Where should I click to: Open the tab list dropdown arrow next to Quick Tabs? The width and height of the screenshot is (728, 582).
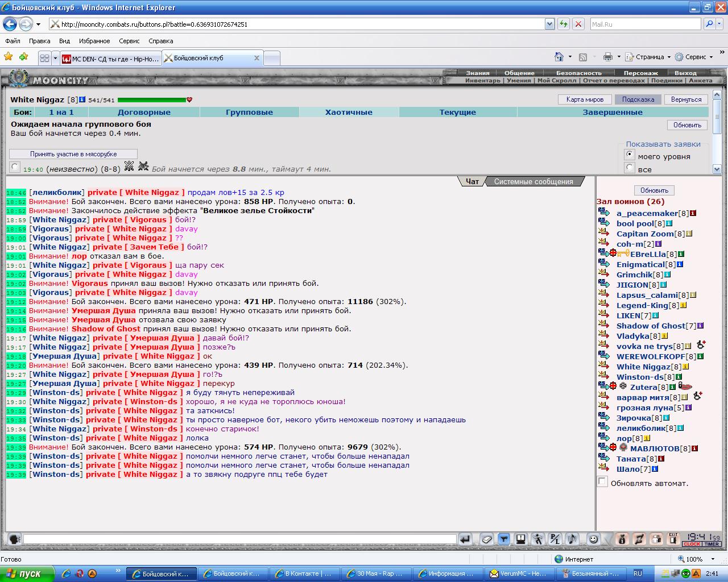coord(55,58)
